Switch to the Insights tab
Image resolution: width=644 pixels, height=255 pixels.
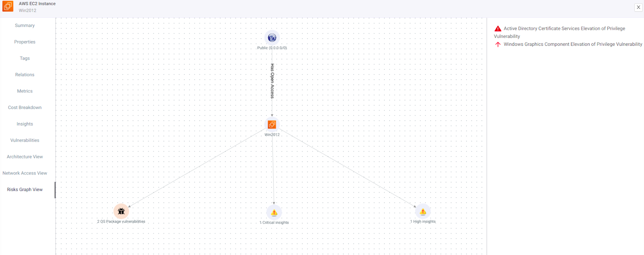pos(25,124)
